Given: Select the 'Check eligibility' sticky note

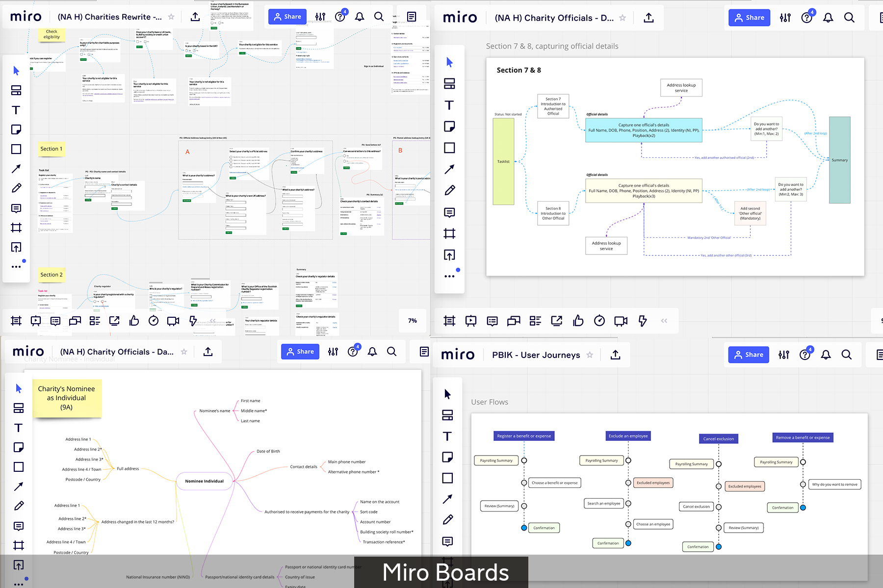Looking at the screenshot, I should [x=52, y=34].
